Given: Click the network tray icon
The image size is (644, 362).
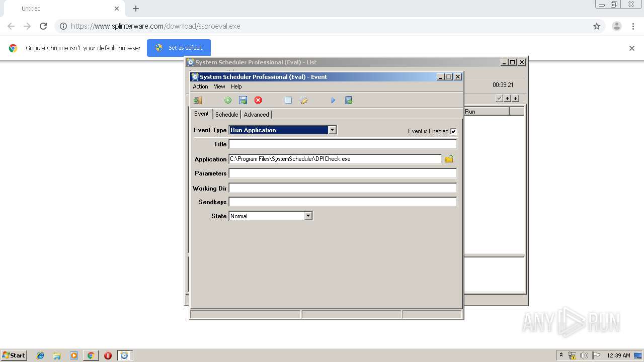Looking at the screenshot, I should pos(572,355).
